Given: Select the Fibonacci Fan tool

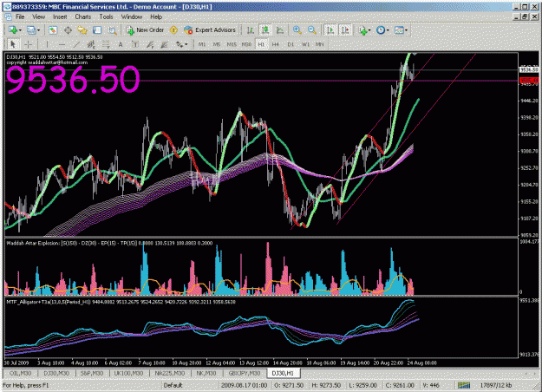Looking at the screenshot, I should (150, 44).
